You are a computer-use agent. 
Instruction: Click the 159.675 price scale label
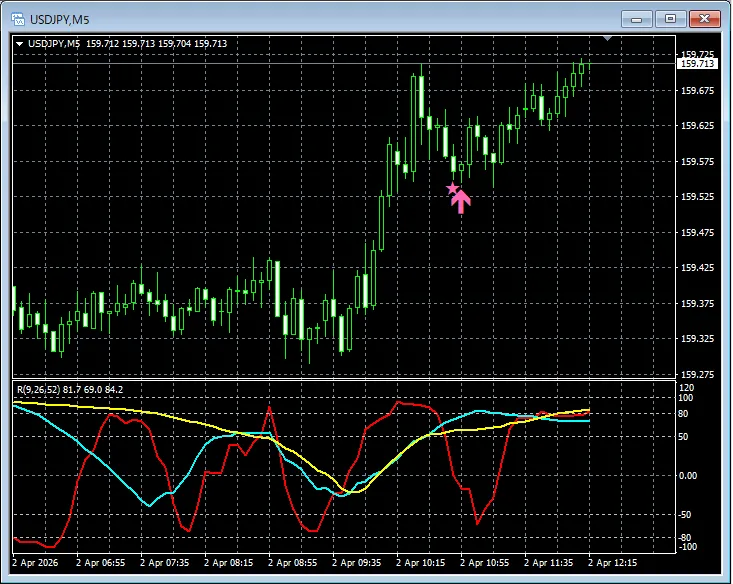[x=697, y=91]
